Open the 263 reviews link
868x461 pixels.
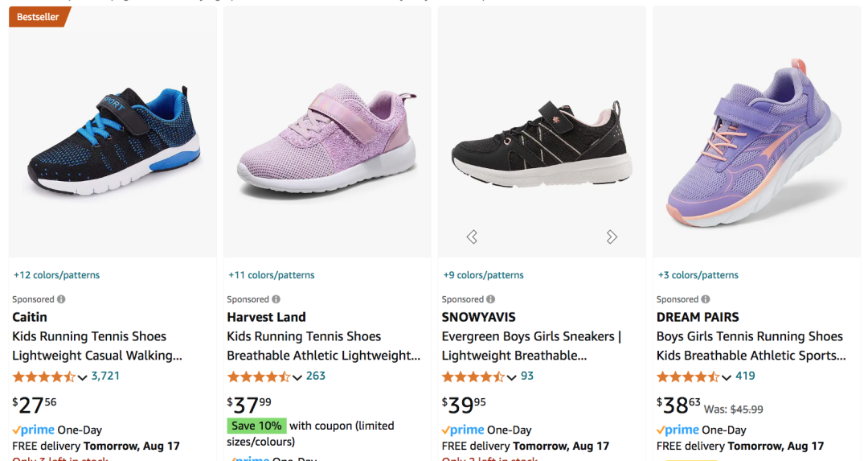click(316, 376)
